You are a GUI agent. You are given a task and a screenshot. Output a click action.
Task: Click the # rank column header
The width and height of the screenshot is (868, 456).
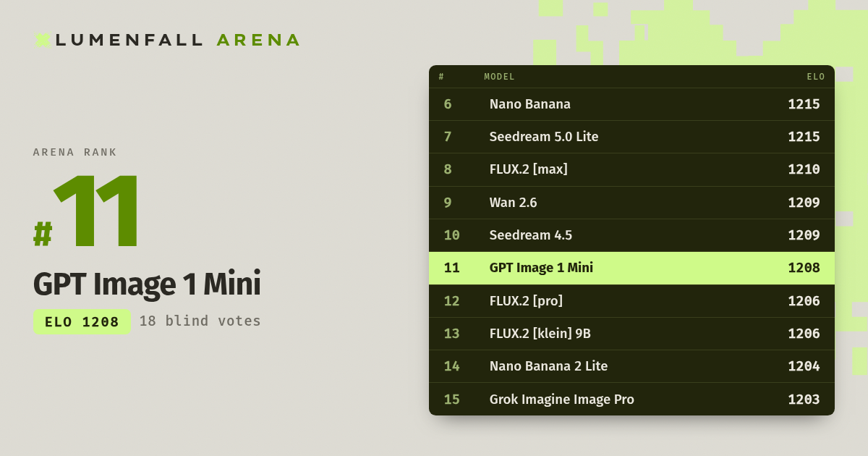click(441, 77)
